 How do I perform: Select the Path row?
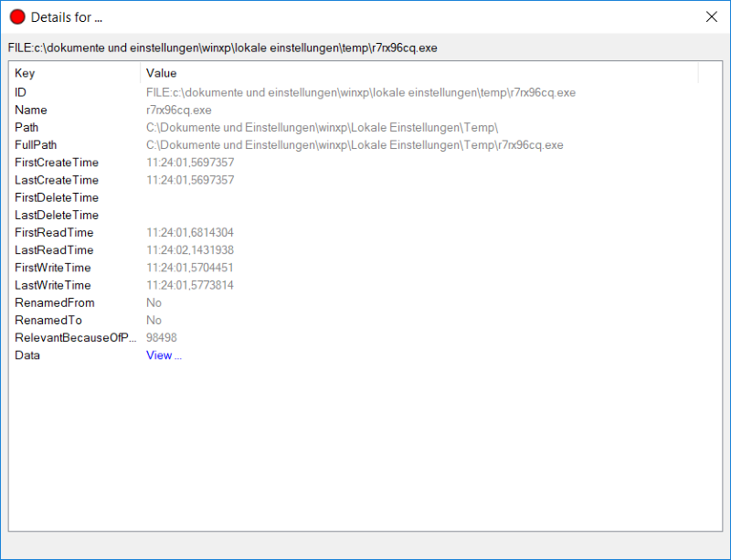[26, 127]
